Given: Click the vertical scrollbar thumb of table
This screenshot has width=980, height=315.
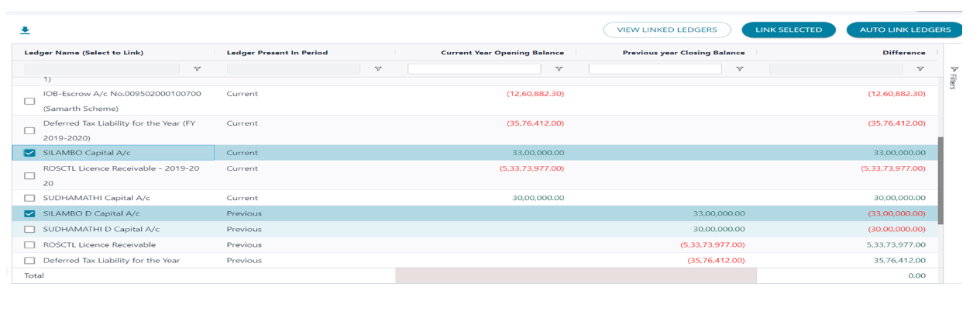Looking at the screenshot, I should 940,181.
